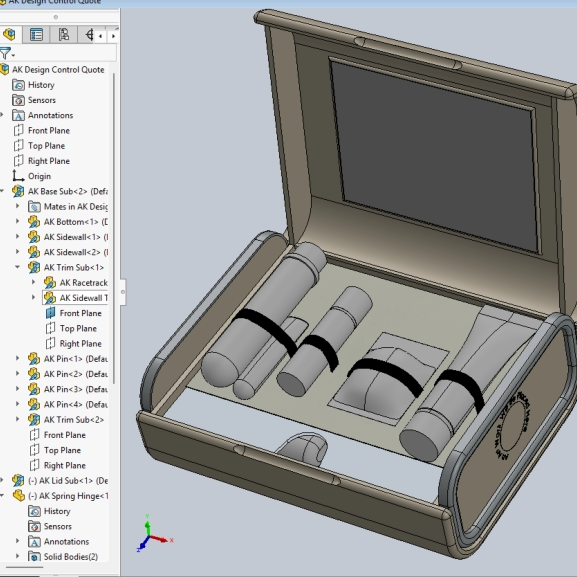Open the ConfigurationManager tab
The height and width of the screenshot is (577, 577).
(x=64, y=35)
